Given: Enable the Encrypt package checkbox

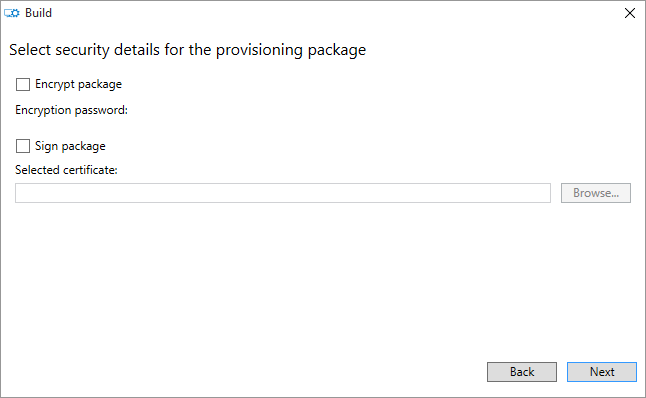Looking at the screenshot, I should (x=23, y=84).
